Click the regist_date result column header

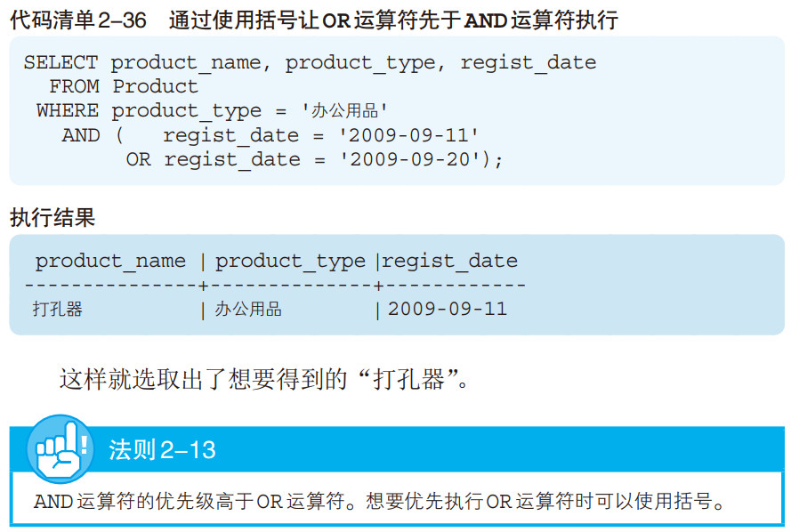[x=449, y=262]
